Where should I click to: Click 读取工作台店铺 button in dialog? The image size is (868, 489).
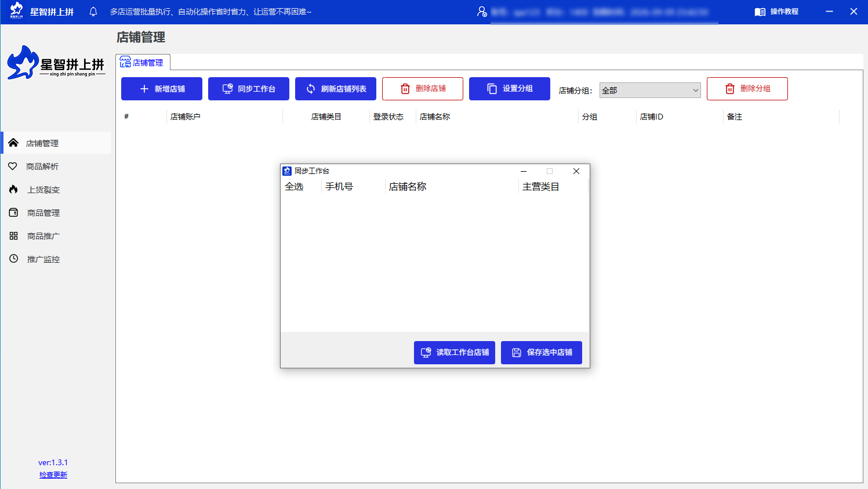tap(455, 353)
